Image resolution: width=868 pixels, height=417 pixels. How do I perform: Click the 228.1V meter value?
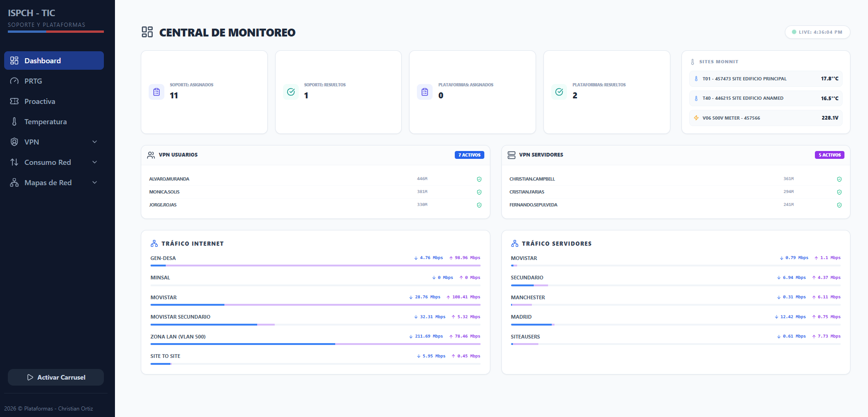tap(830, 118)
